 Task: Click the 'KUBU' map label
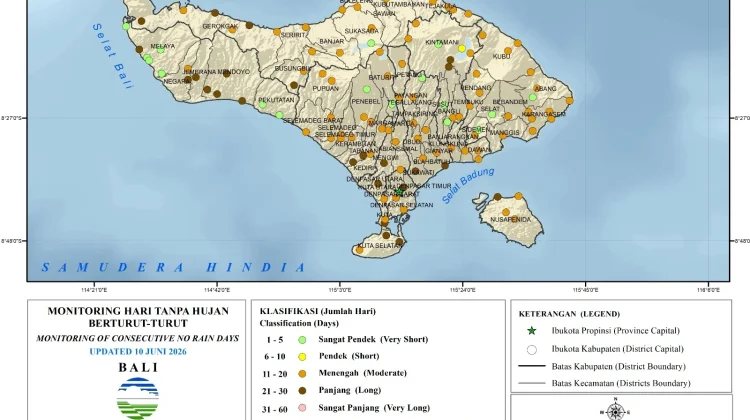pos(501,56)
